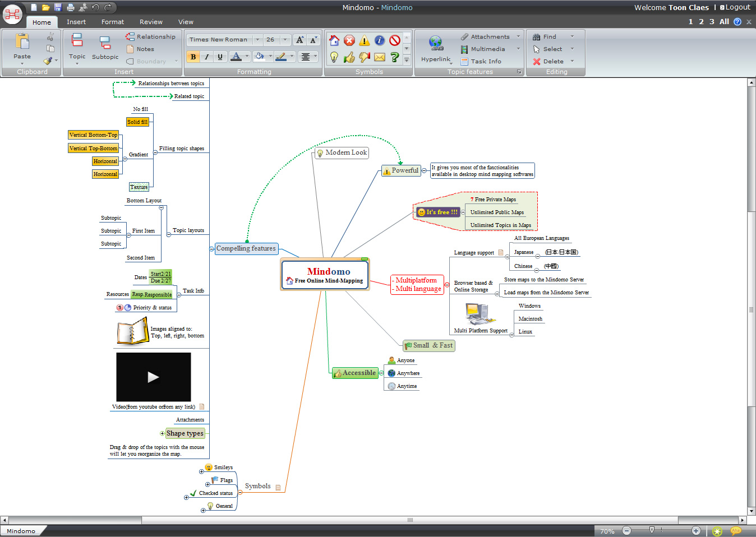The width and height of the screenshot is (756, 537).
Task: Click the green star icon in status bar
Action: point(717,531)
